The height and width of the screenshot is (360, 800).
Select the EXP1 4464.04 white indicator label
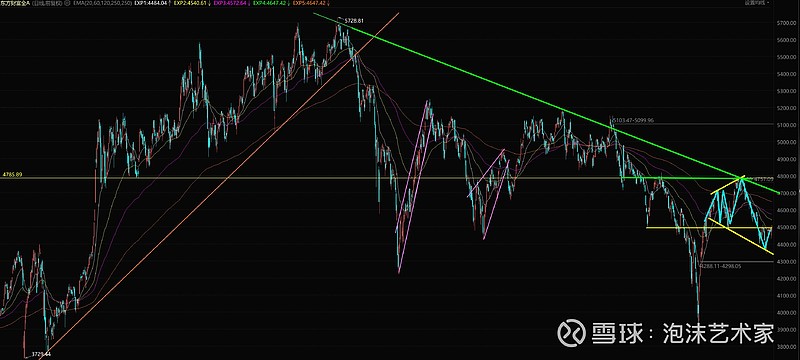(151, 3)
